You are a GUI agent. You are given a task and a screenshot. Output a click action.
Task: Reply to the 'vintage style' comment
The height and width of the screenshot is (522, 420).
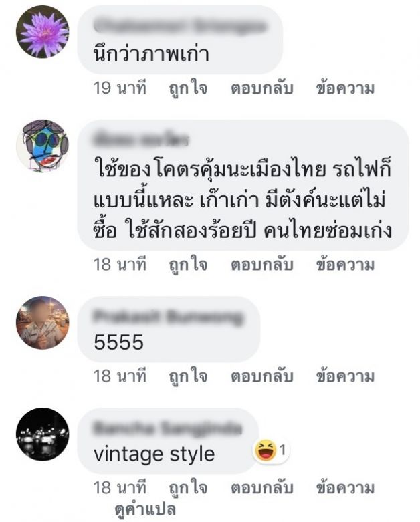(x=261, y=488)
